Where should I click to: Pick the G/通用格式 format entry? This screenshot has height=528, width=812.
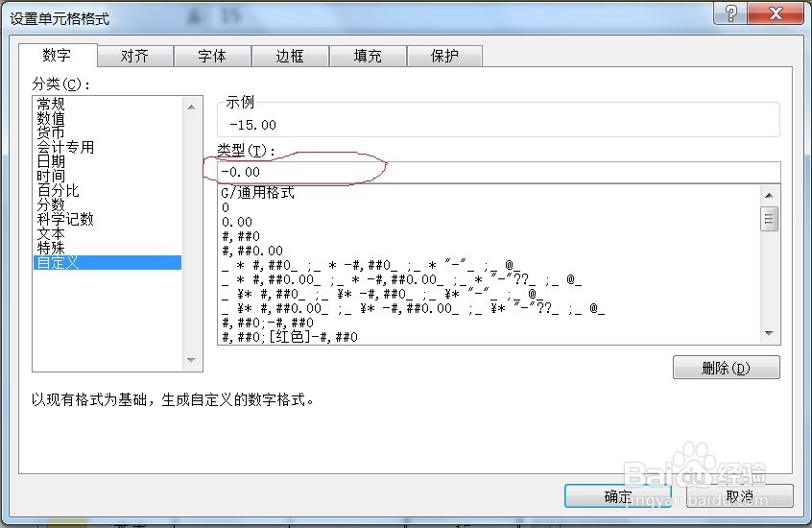tap(489, 193)
